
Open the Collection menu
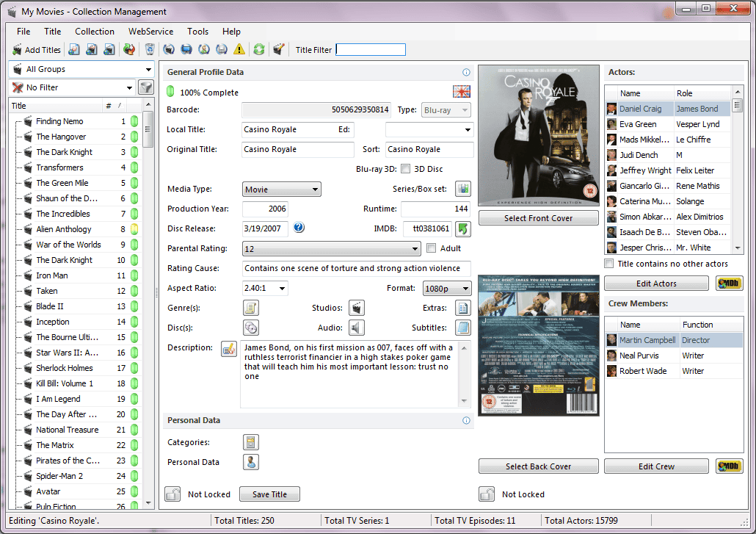95,32
